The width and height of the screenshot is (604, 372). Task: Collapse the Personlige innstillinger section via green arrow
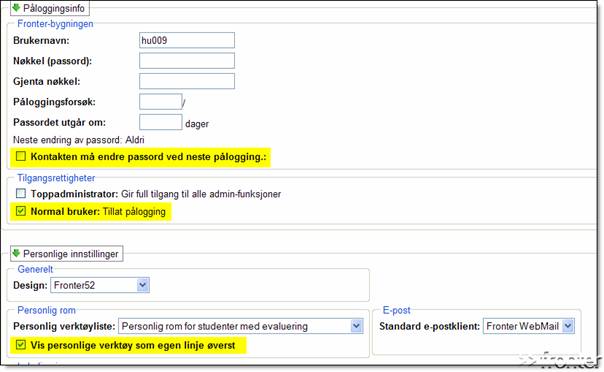pos(16,253)
